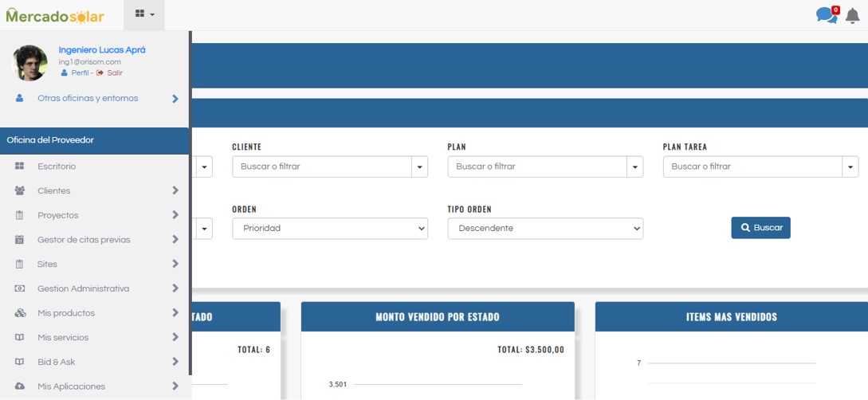868x400 pixels.
Task: Open the grid apps menu in header
Action: 144,14
